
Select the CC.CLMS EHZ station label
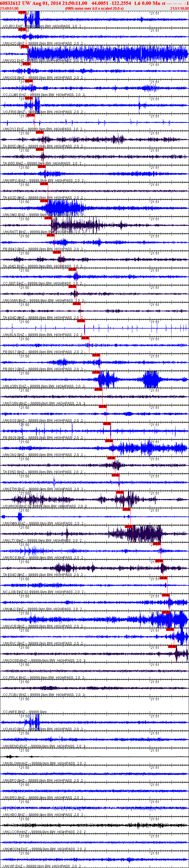point(42,95)
